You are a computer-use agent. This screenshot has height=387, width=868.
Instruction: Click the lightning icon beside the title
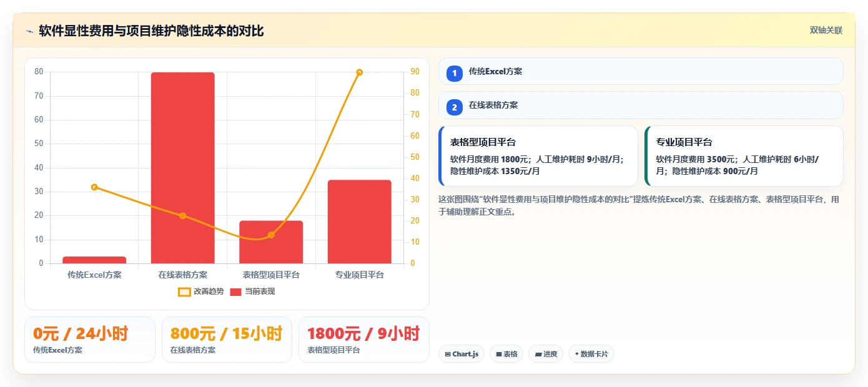tap(29, 31)
